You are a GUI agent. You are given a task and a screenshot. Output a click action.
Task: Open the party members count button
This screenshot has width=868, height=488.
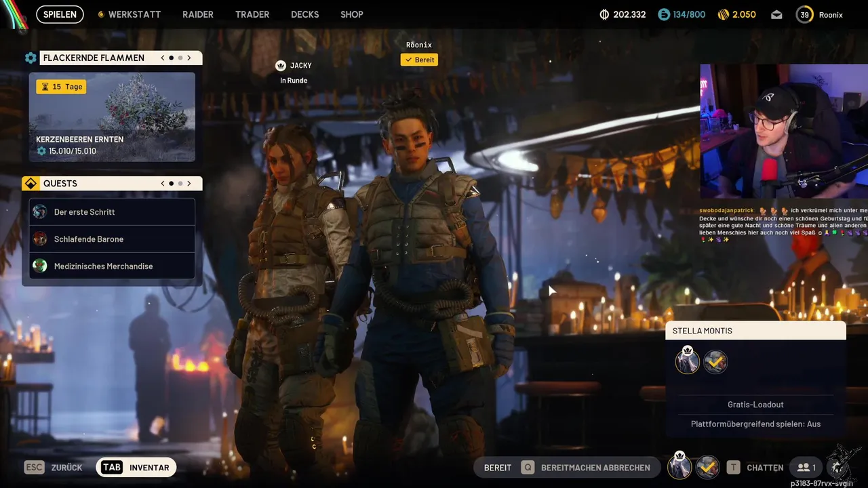[806, 468]
